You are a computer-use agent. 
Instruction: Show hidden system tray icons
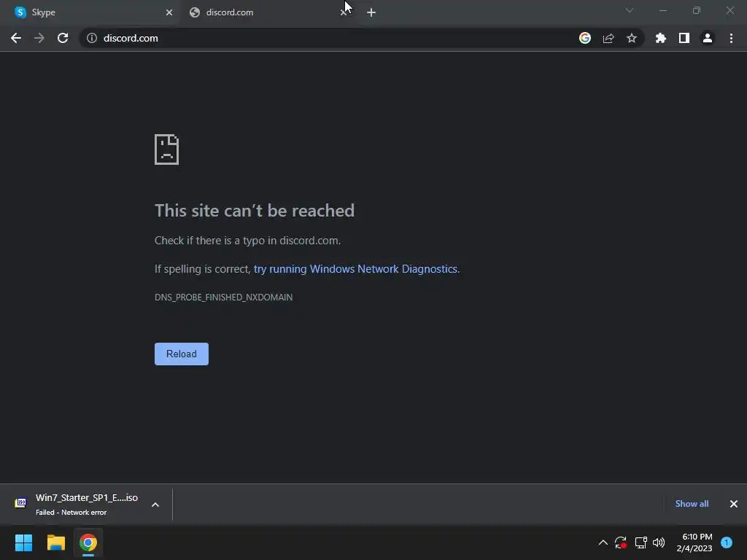[x=603, y=542]
